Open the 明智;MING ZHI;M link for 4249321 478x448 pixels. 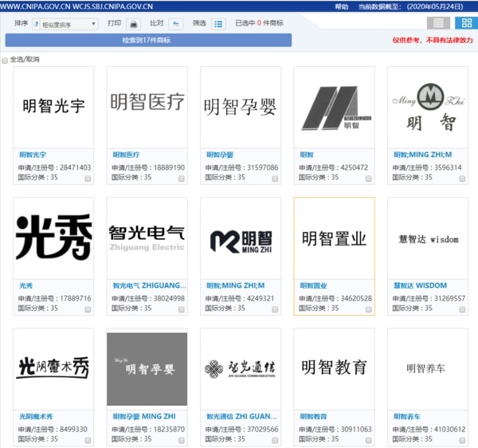tap(235, 285)
